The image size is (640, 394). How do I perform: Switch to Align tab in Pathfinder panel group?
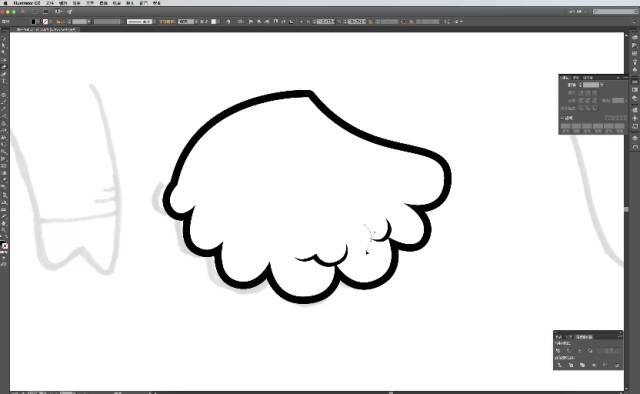point(569,337)
